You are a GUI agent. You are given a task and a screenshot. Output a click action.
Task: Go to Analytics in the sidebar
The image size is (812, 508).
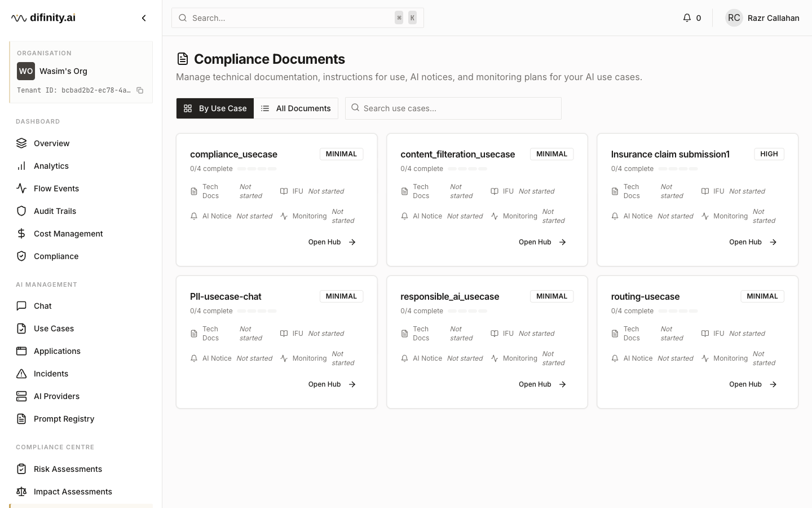[x=81, y=166]
